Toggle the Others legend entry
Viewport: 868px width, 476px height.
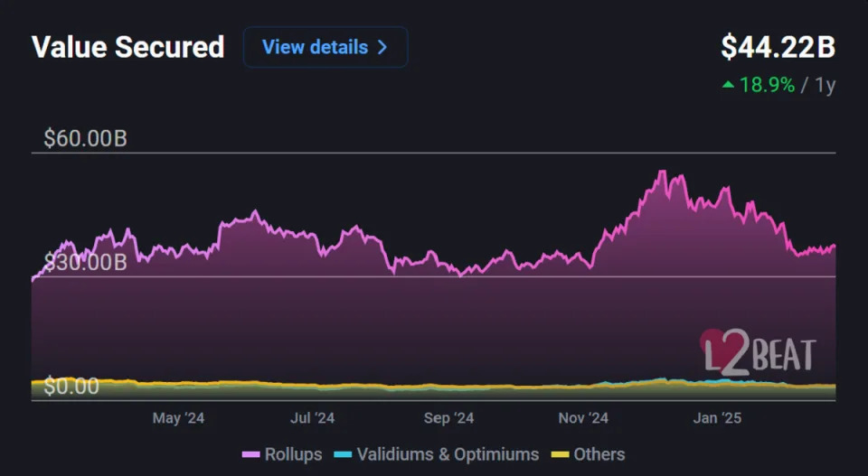[588, 454]
